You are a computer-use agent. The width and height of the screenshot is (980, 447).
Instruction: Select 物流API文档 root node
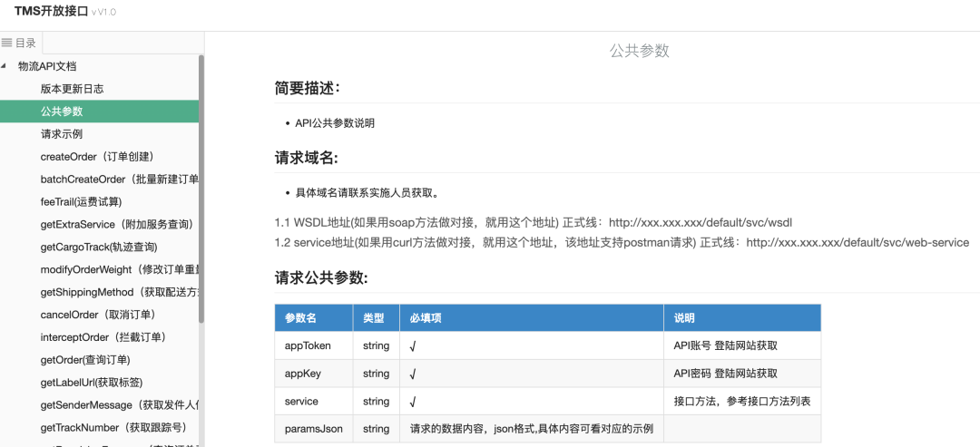(x=47, y=66)
